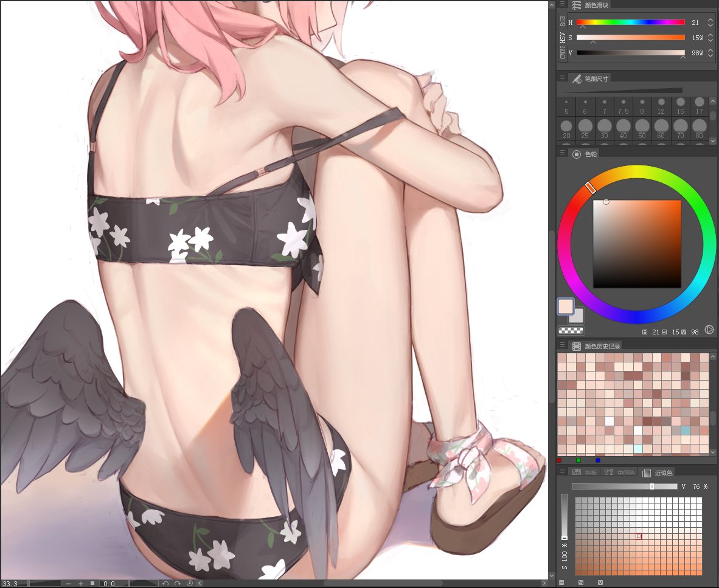
Task: Click the vertical S 100% slider
Action: pos(564,516)
